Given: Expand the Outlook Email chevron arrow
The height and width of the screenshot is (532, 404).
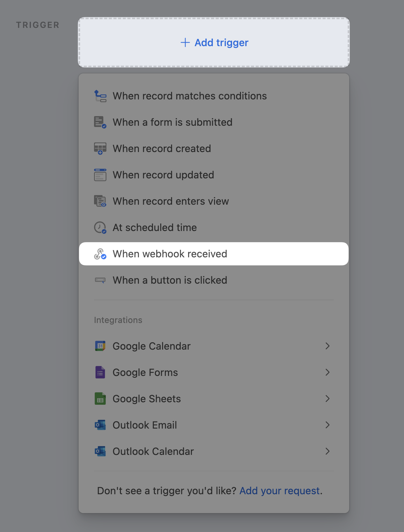Looking at the screenshot, I should pyautogui.click(x=328, y=425).
